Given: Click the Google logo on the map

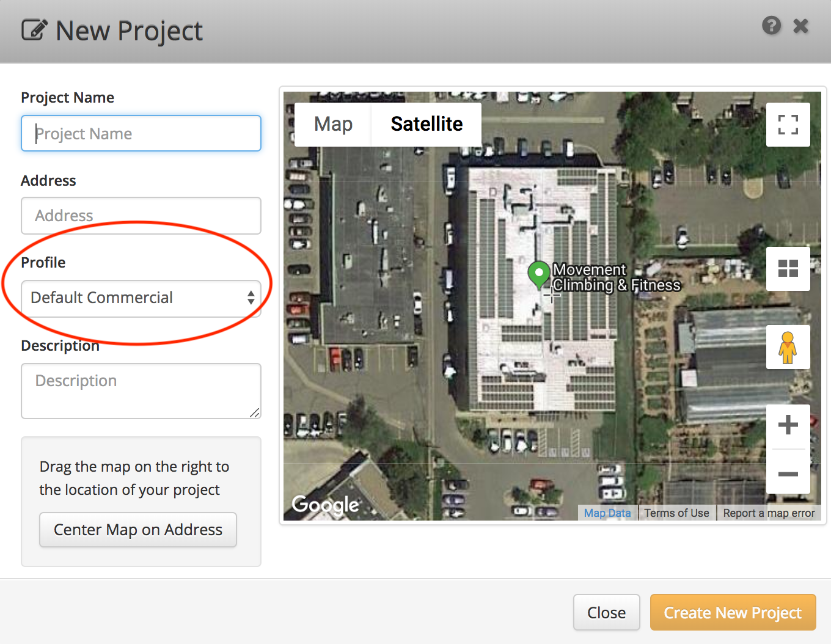Looking at the screenshot, I should [325, 505].
